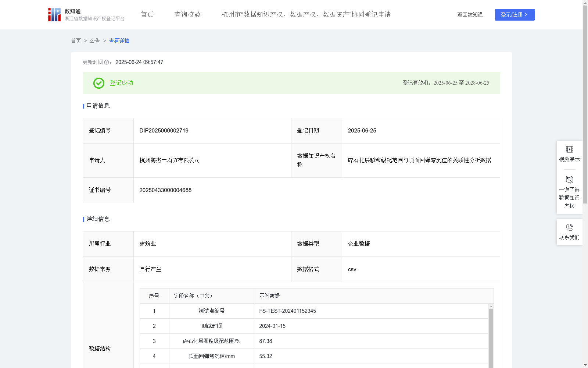Click the book icon for 一键了解数据知识产权
This screenshot has width=588, height=368.
569,180
